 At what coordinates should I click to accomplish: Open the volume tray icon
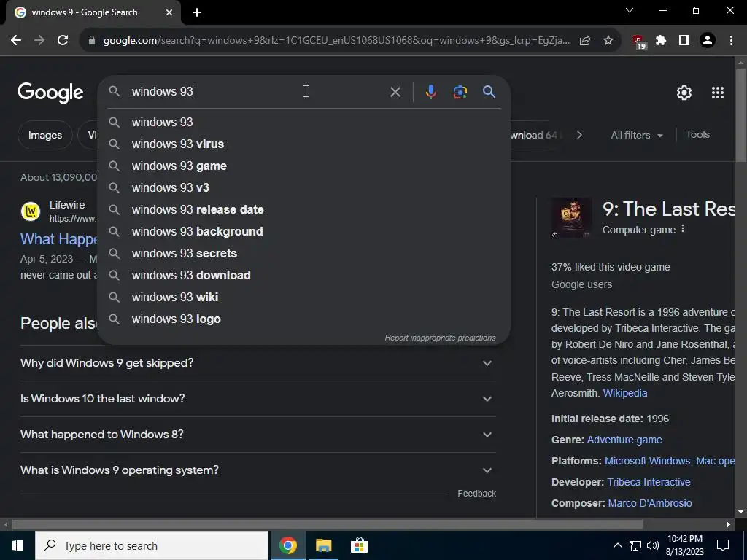653,545
